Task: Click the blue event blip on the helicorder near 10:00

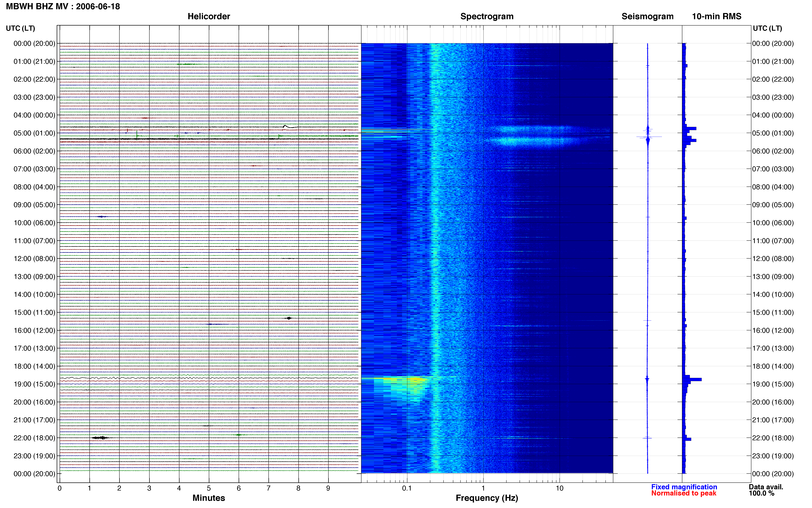Action: [x=102, y=217]
